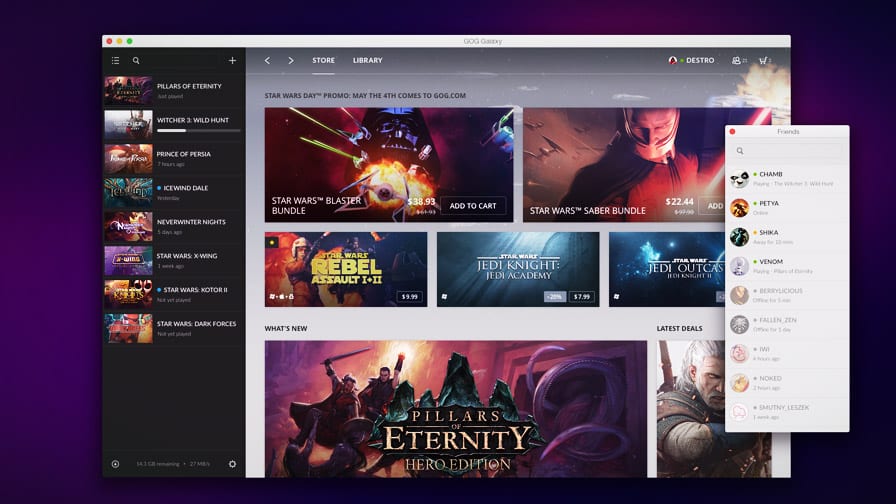Click the sidebar search field
The height and width of the screenshot is (504, 896).
click(x=174, y=60)
